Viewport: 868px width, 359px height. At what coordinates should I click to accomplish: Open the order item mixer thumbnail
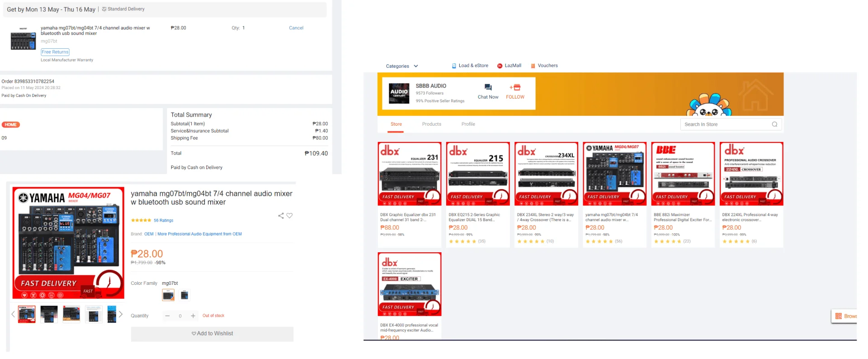[23, 38]
